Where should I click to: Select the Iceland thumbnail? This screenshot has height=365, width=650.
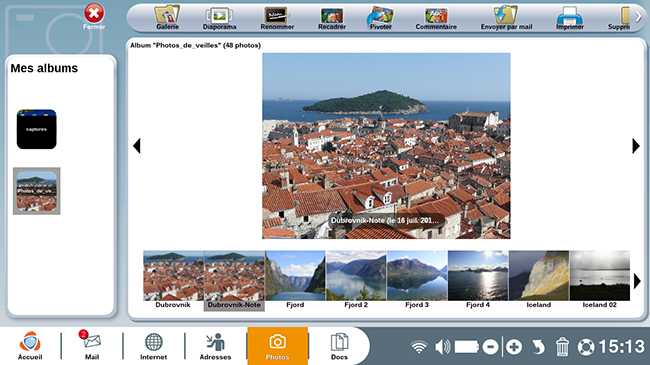pyautogui.click(x=539, y=280)
